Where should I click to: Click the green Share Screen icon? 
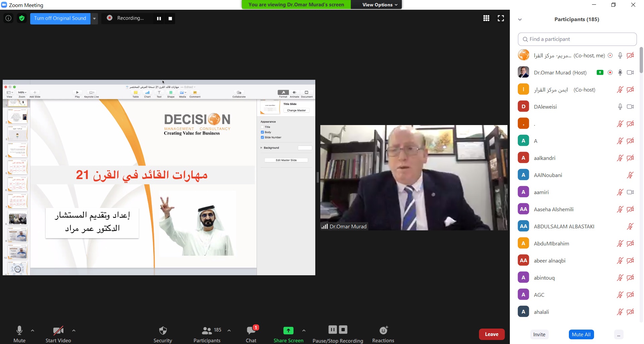coord(288,331)
